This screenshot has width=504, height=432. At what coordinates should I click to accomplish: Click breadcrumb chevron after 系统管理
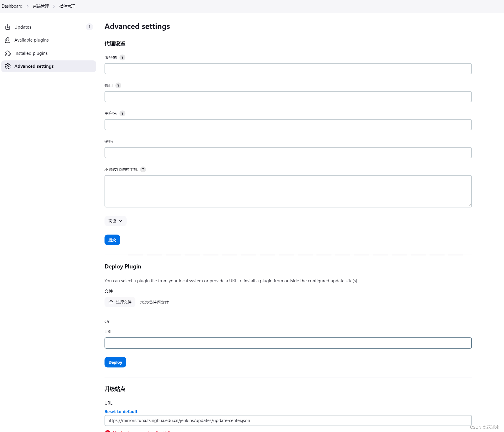point(54,6)
